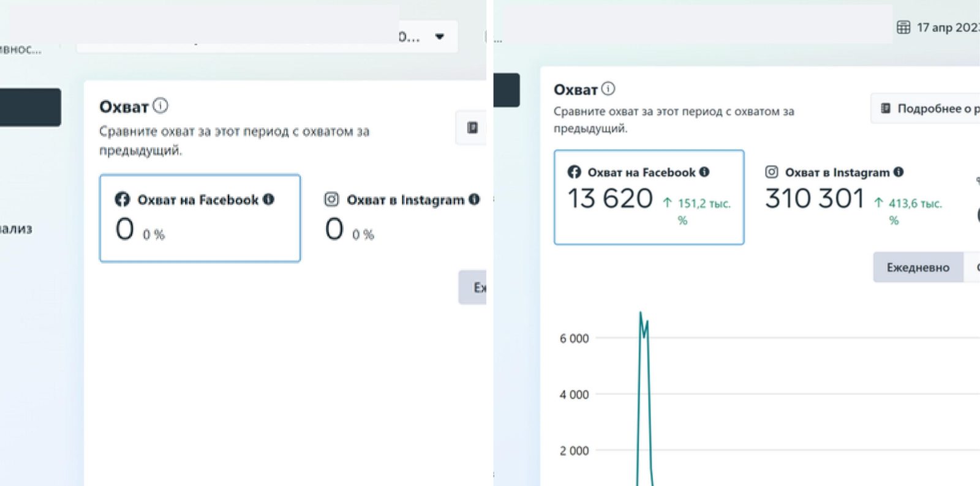Click left panel description Сравните охват text
Viewport: 980px width, 486px height.
(234, 140)
